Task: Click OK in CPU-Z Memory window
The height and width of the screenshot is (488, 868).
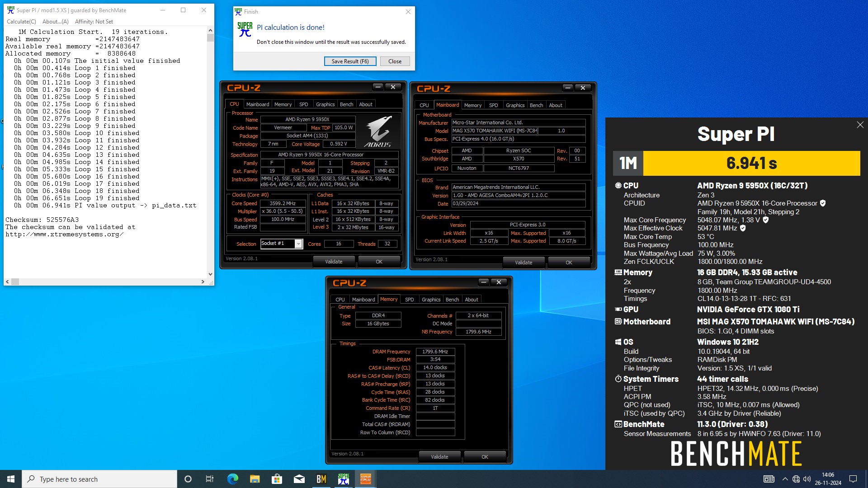Action: 485,457
